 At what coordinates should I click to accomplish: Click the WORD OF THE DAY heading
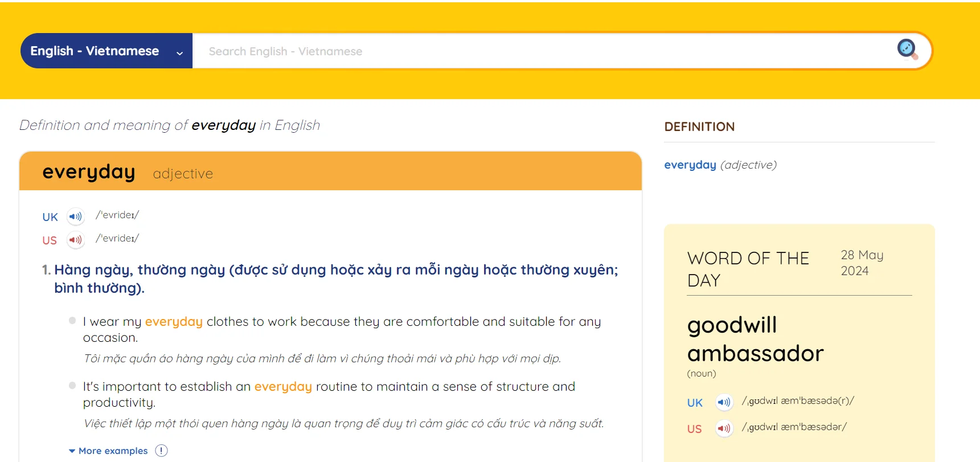pos(748,269)
